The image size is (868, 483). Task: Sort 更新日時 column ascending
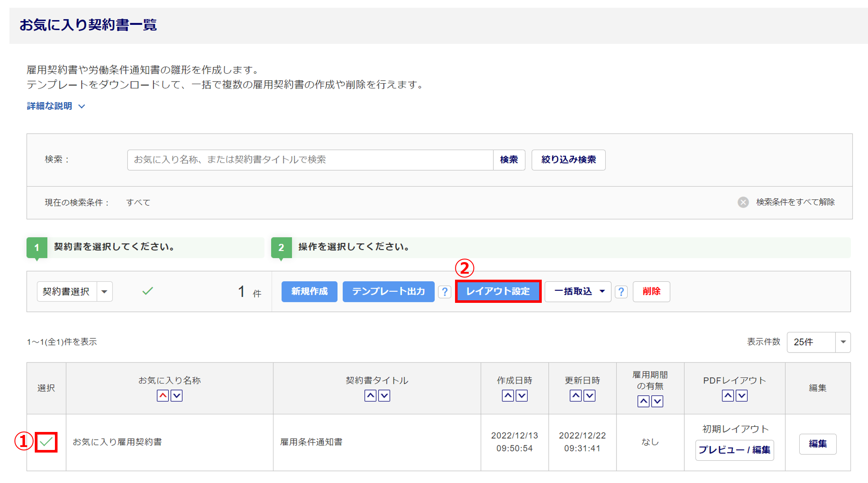coord(576,395)
